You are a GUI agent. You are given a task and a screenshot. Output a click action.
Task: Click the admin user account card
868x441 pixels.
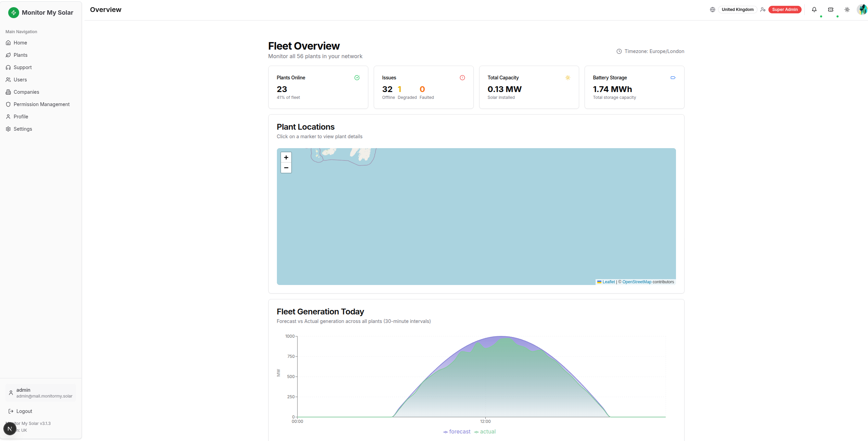(41, 393)
